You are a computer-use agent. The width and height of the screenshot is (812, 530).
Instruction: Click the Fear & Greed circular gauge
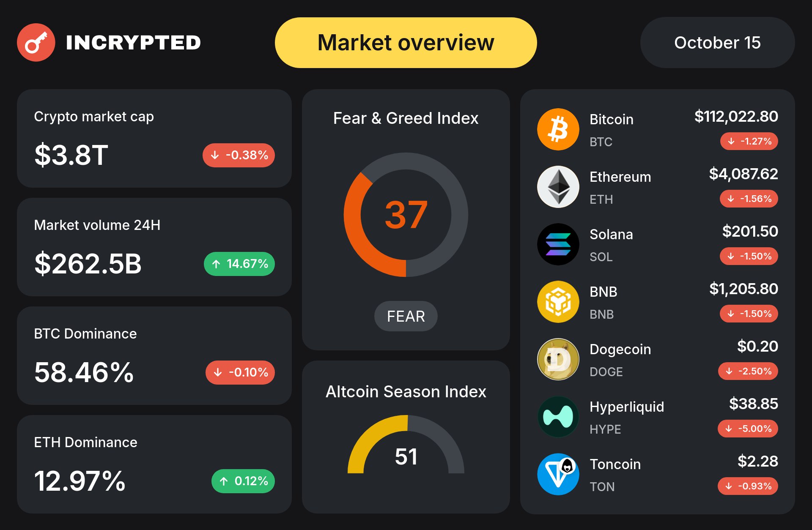click(406, 215)
